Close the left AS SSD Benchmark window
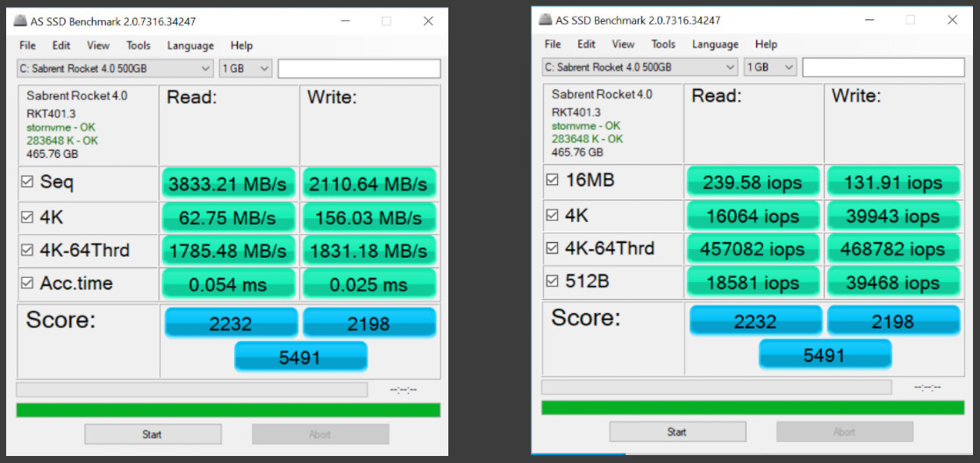Image resolution: width=980 pixels, height=463 pixels. point(427,22)
